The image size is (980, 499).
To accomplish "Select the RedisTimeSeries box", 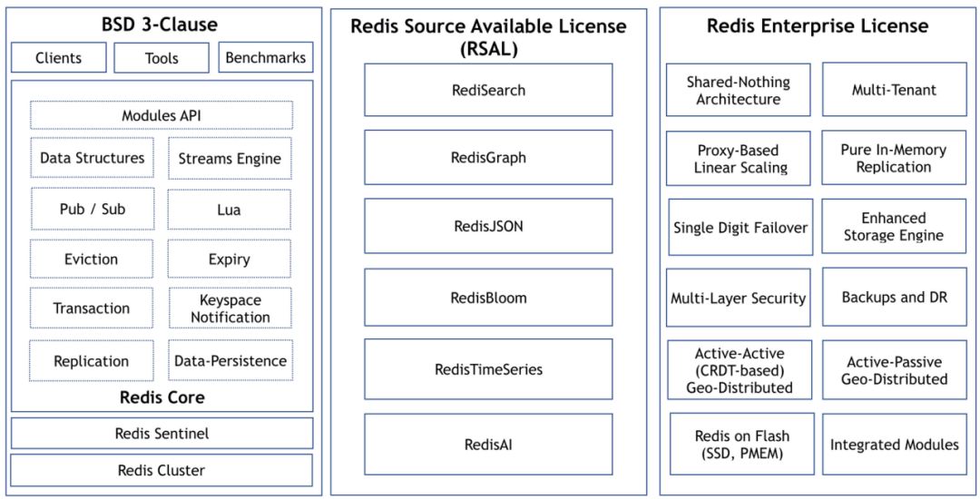I will point(488,369).
